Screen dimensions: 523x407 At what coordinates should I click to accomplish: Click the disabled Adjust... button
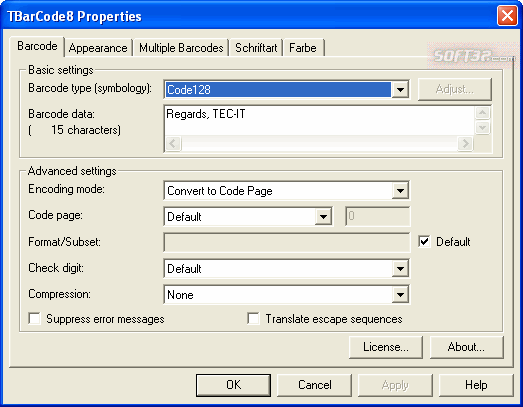click(x=455, y=89)
